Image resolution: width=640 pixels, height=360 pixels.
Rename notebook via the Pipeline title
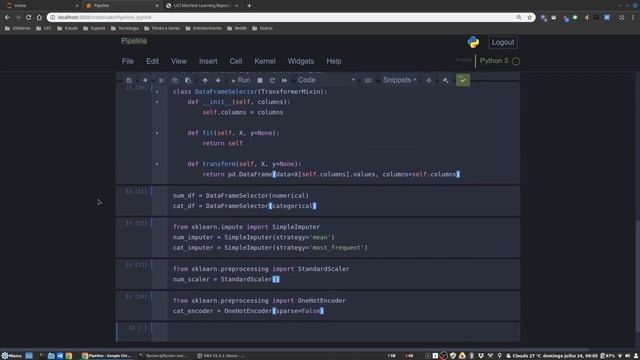[134, 41]
